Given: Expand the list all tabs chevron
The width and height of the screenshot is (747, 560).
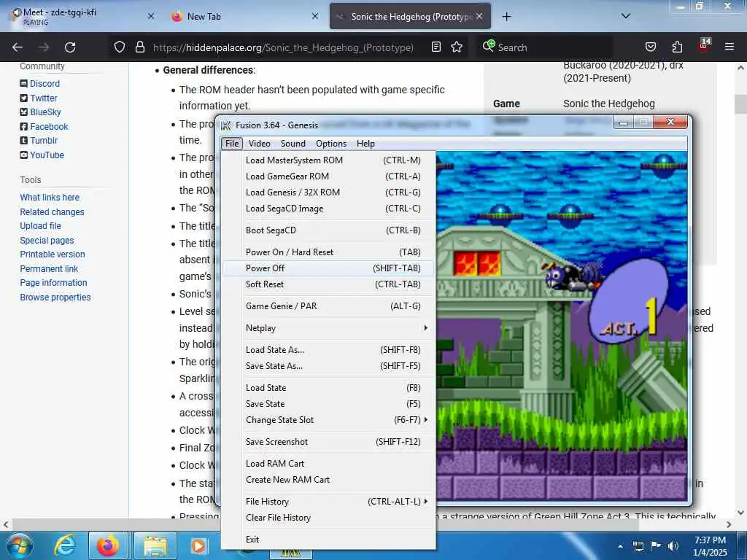Looking at the screenshot, I should [x=626, y=16].
